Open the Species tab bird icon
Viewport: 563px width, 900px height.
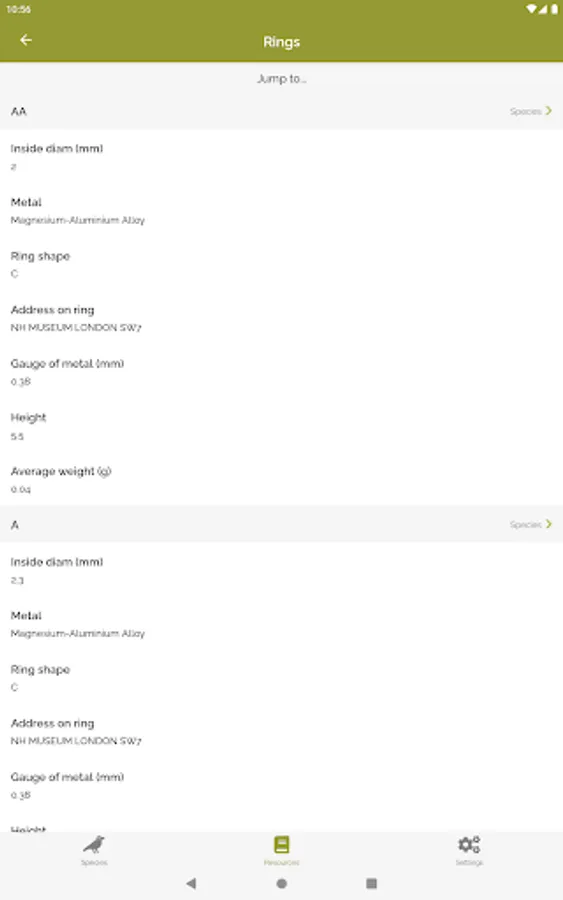tap(94, 844)
